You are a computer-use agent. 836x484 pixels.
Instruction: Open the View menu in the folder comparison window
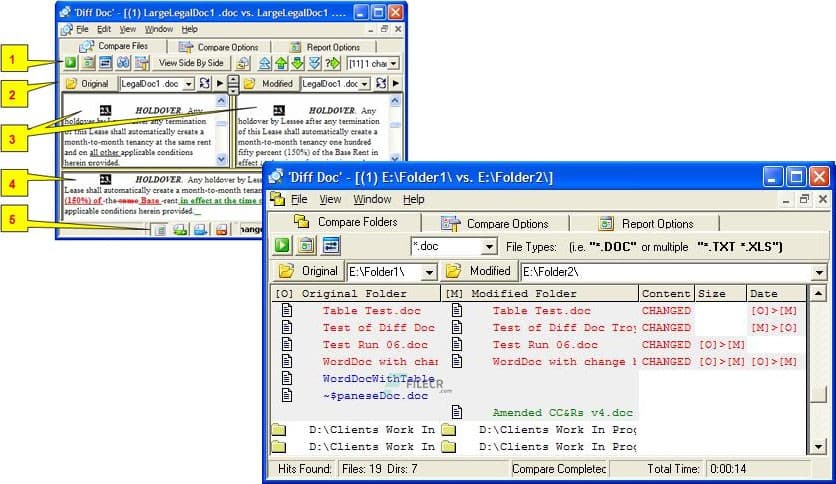pos(330,199)
